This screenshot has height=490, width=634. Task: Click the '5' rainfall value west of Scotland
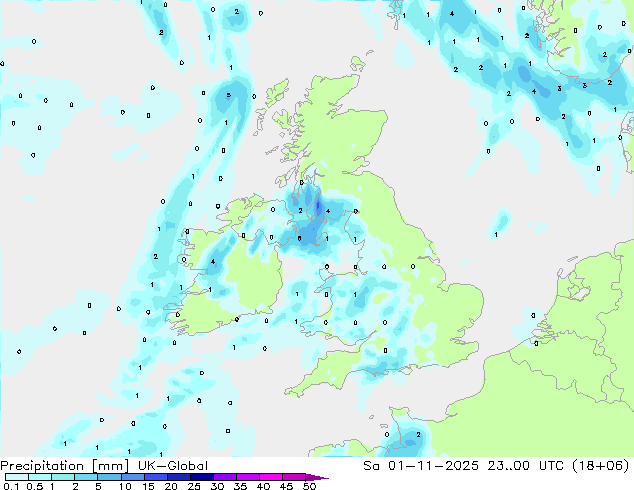pyautogui.click(x=228, y=95)
